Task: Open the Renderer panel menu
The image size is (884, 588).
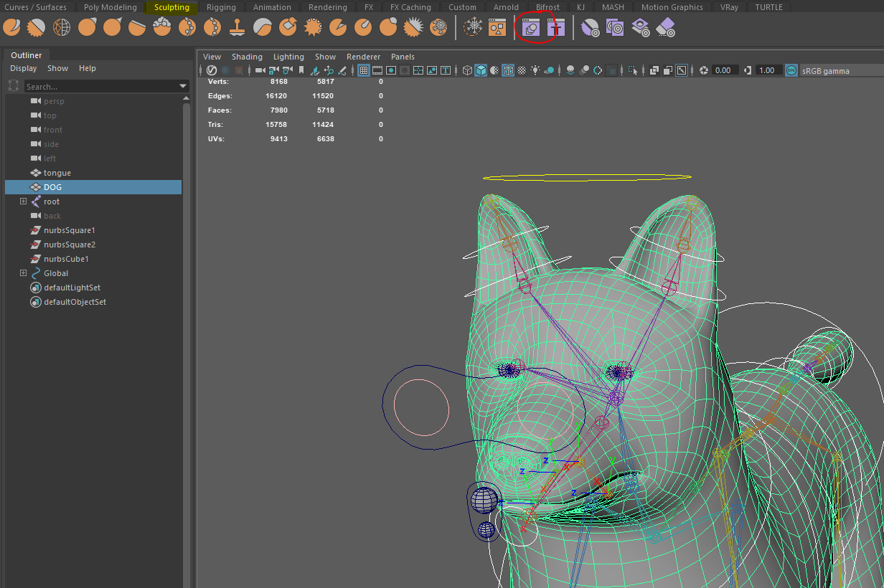Action: [363, 57]
